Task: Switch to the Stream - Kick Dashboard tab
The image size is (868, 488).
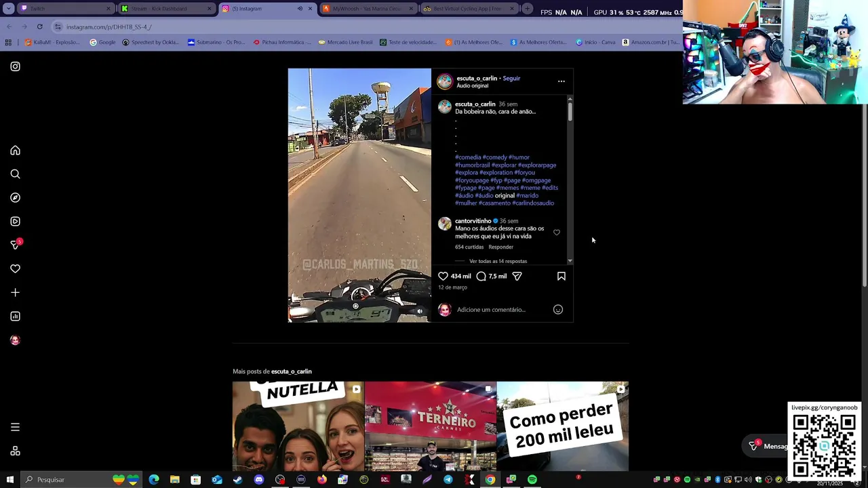Action: pyautogui.click(x=166, y=9)
